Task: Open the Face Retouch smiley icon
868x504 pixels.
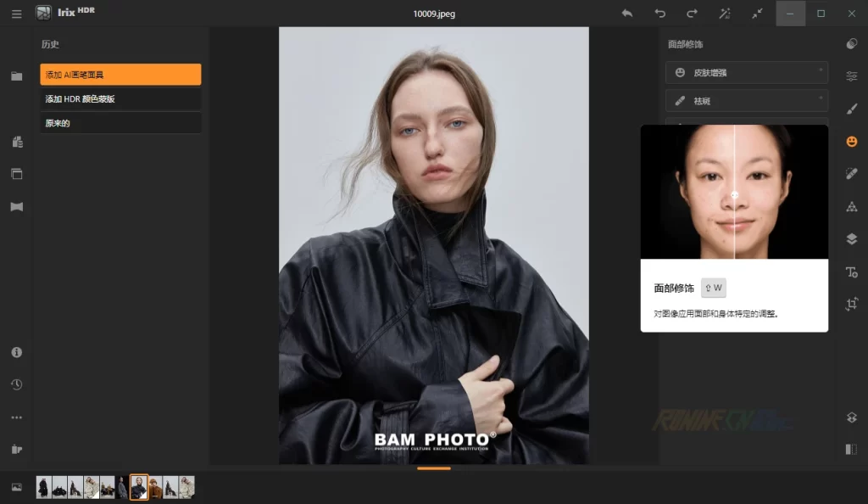Action: point(851,141)
